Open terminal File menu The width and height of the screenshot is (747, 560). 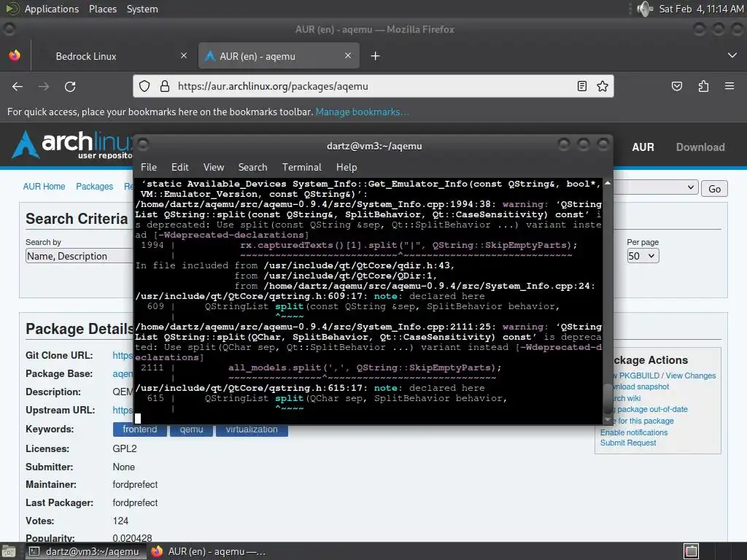pyautogui.click(x=149, y=167)
